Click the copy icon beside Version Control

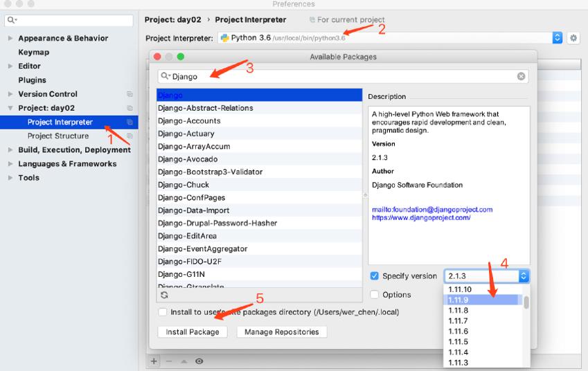[130, 94]
